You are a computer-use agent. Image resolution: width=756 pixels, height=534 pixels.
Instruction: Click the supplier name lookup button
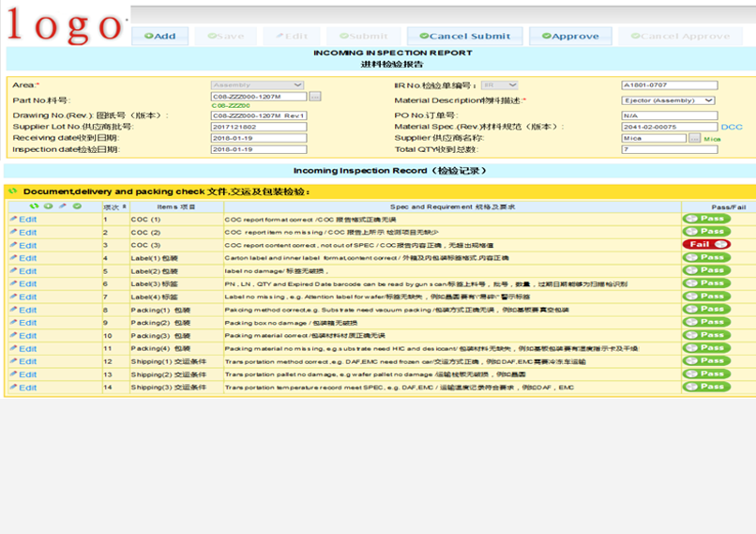pos(694,138)
